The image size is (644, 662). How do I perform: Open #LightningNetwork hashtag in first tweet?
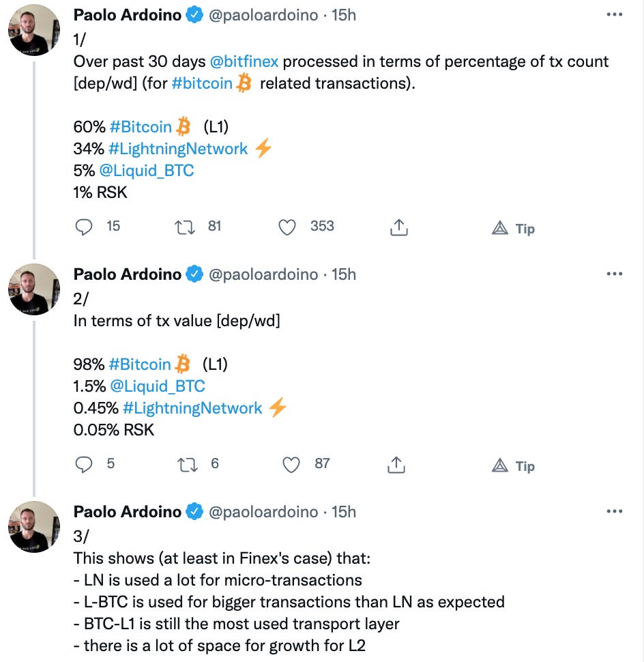[x=177, y=149]
